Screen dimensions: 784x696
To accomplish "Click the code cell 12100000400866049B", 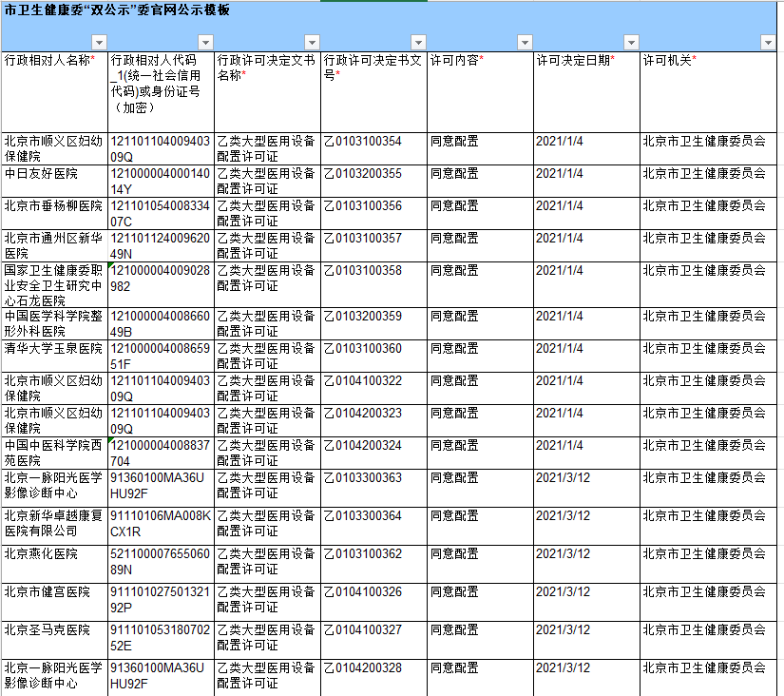I will point(161,323).
